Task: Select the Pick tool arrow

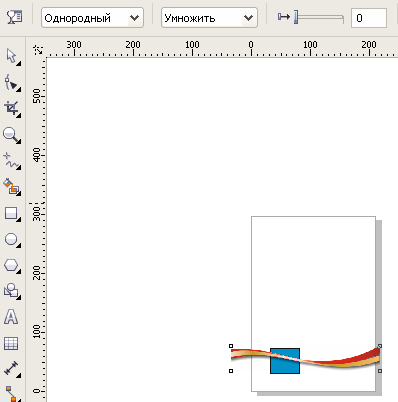Action: [x=12, y=56]
